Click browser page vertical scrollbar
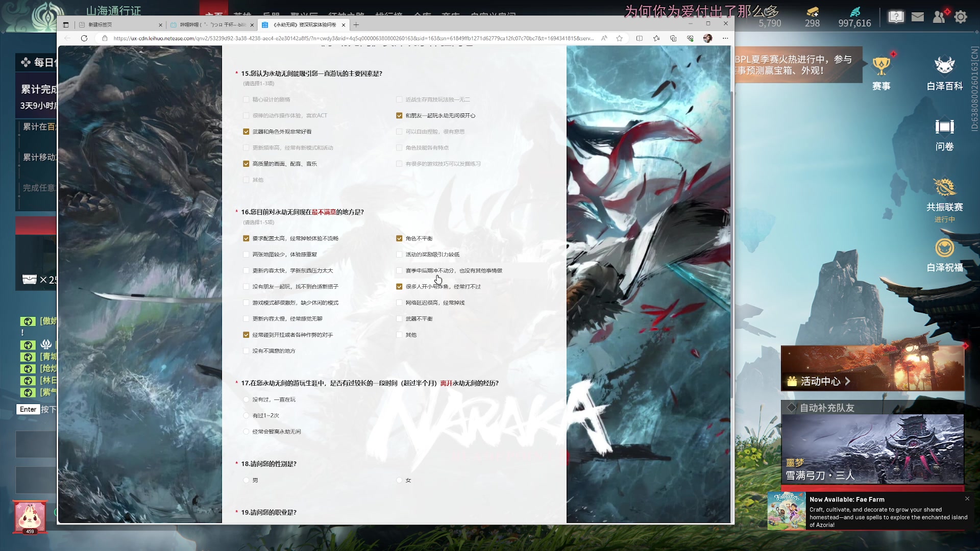 [732, 245]
